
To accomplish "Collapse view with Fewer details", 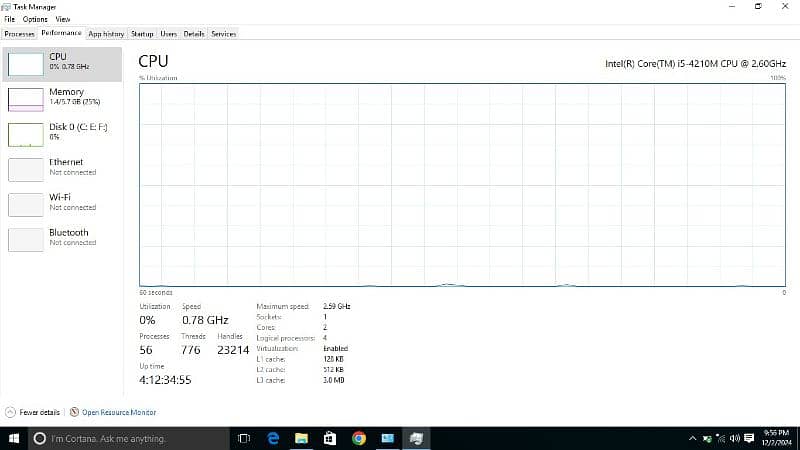I will (x=35, y=412).
